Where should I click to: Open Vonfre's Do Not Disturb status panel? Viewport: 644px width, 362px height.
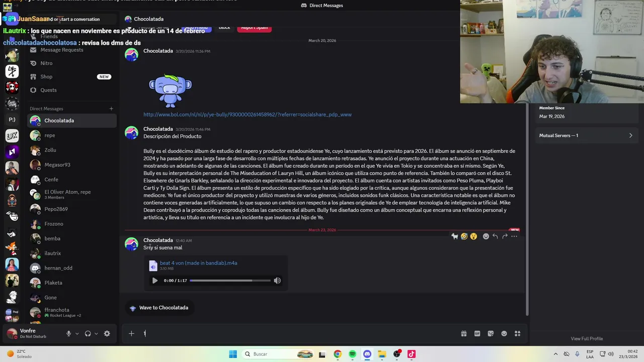pos(33,333)
